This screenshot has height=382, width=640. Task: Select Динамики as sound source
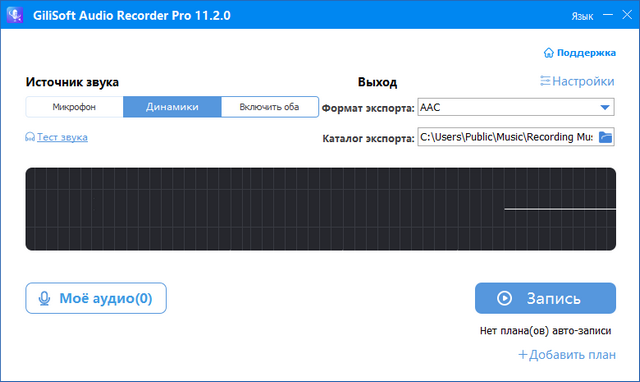click(172, 107)
